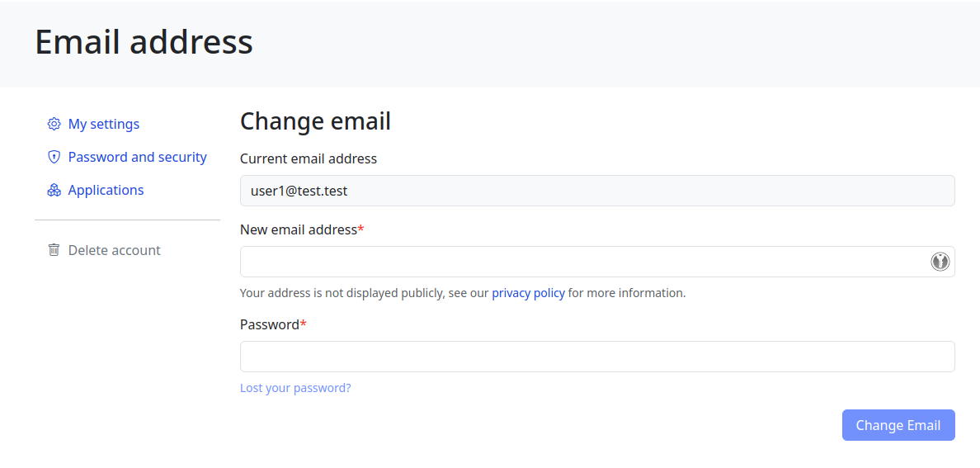The width and height of the screenshot is (980, 468).
Task: Click the Current email address label
Action: [308, 158]
